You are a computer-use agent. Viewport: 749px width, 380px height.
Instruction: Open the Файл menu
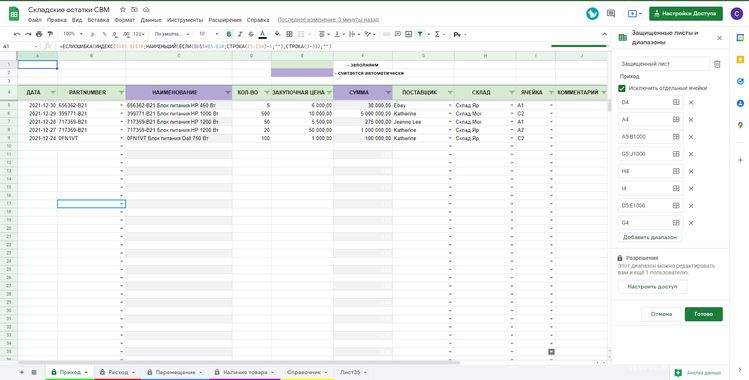point(35,20)
